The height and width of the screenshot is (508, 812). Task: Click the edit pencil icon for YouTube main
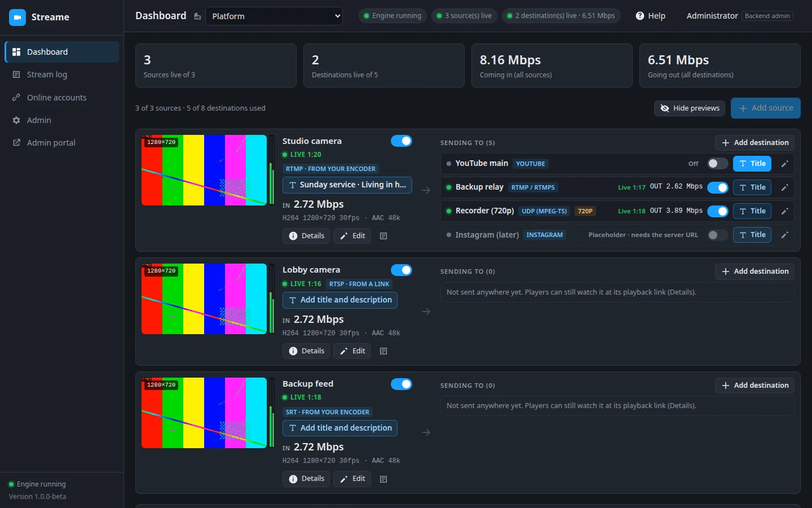point(784,164)
